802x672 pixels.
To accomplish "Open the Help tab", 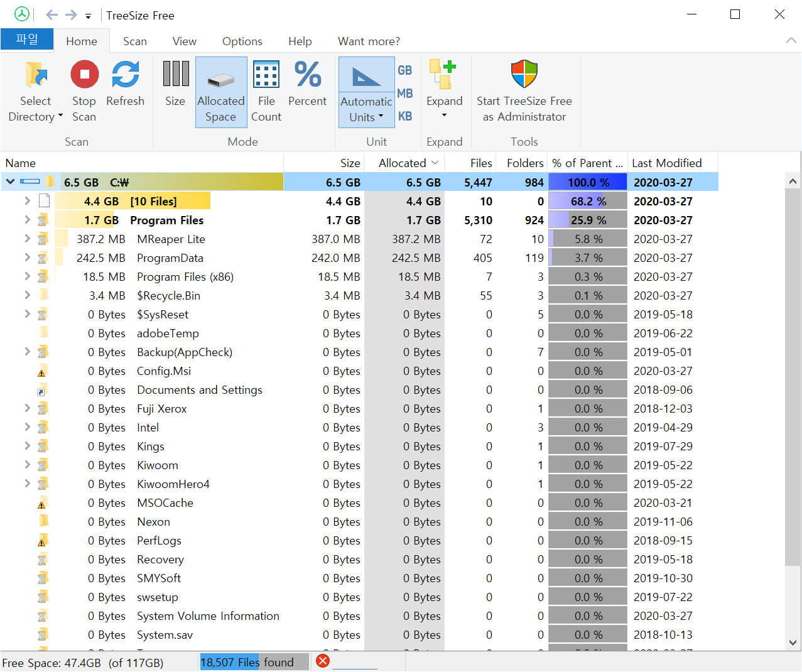I will [x=300, y=41].
